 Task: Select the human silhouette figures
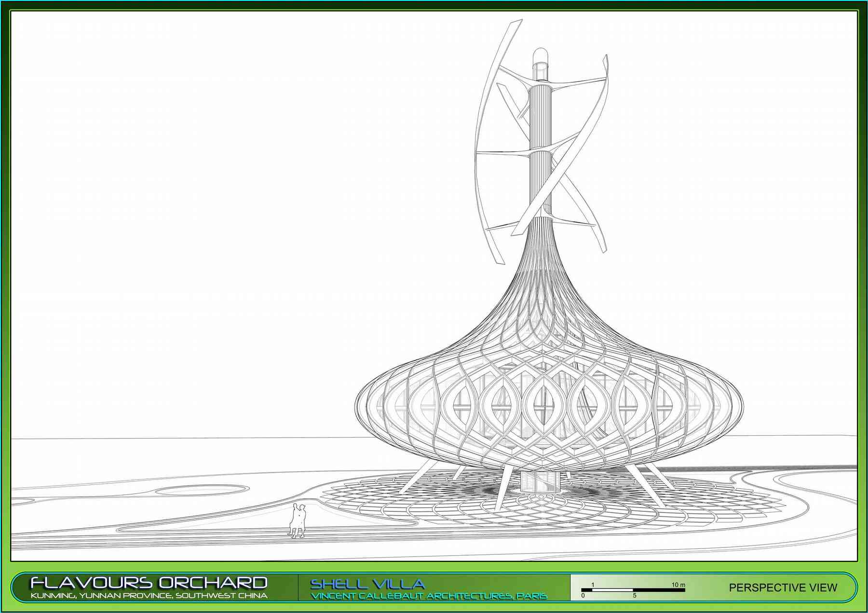[298, 520]
